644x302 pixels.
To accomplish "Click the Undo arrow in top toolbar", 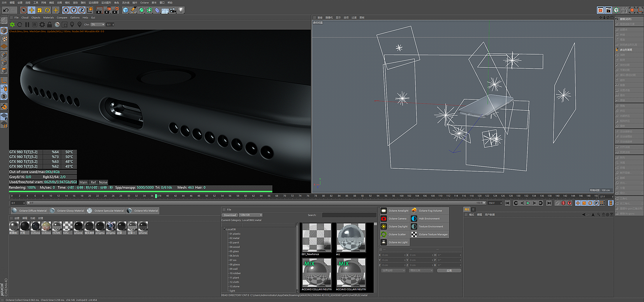I will click(6, 10).
